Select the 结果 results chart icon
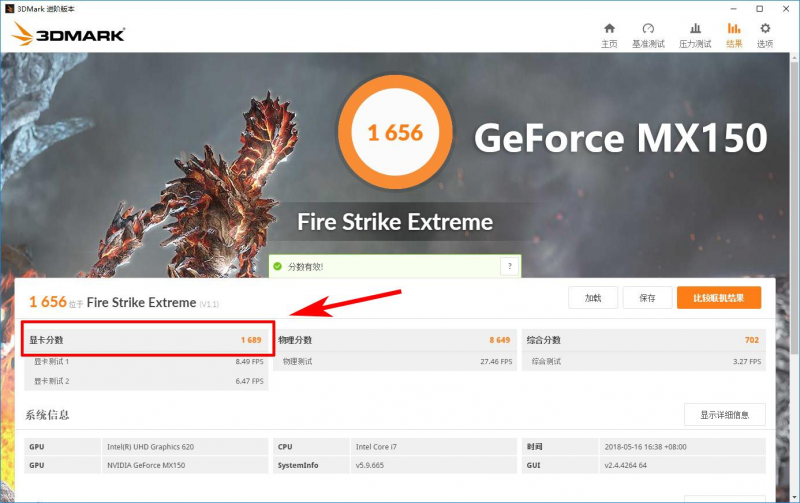 (734, 29)
